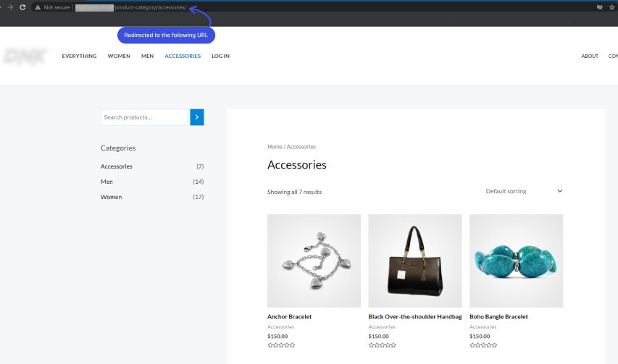Click the star rating under Anchor Bracelet
This screenshot has width=618, height=364.
281,345
